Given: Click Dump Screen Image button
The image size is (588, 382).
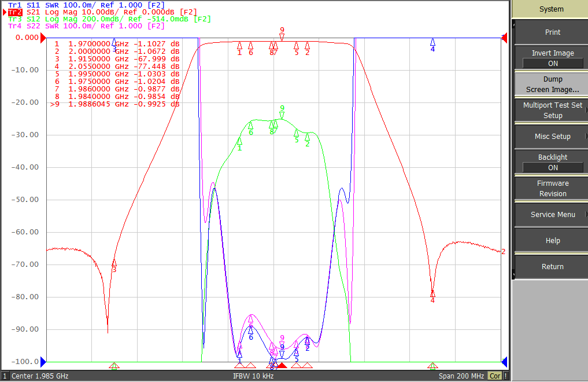Looking at the screenshot, I should (552, 84).
